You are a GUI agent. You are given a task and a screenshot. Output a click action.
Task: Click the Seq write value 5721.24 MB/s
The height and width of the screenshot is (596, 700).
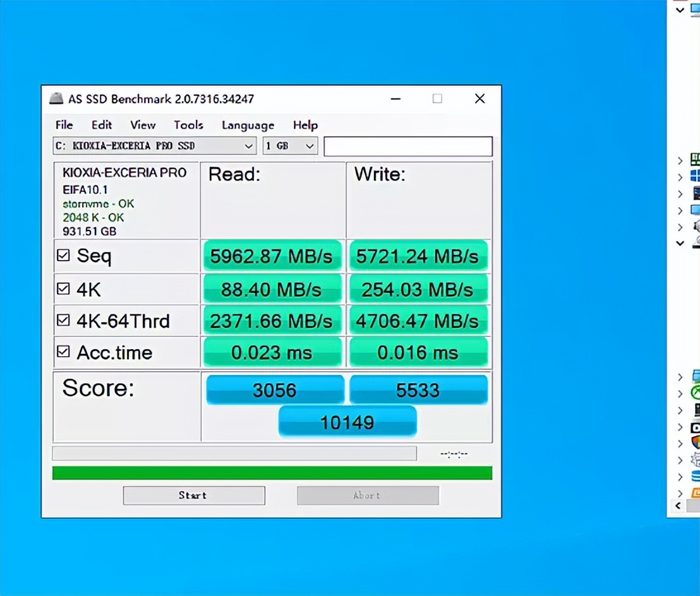(418, 256)
